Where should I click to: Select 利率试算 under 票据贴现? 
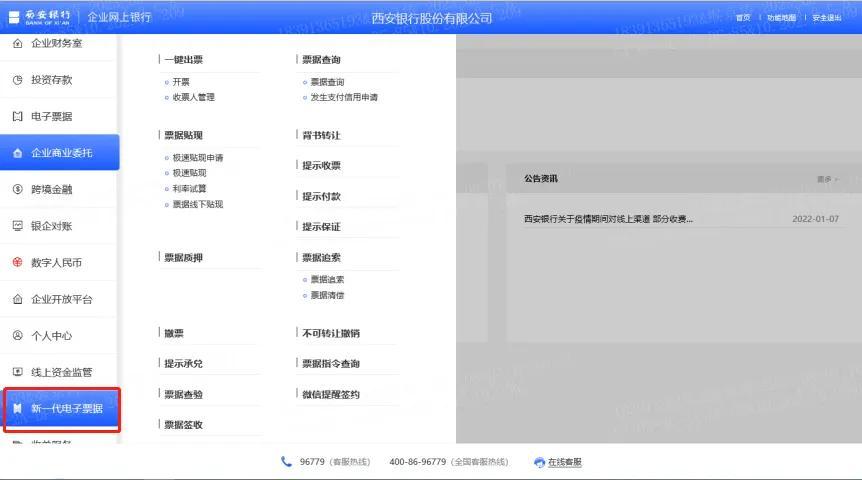point(189,189)
